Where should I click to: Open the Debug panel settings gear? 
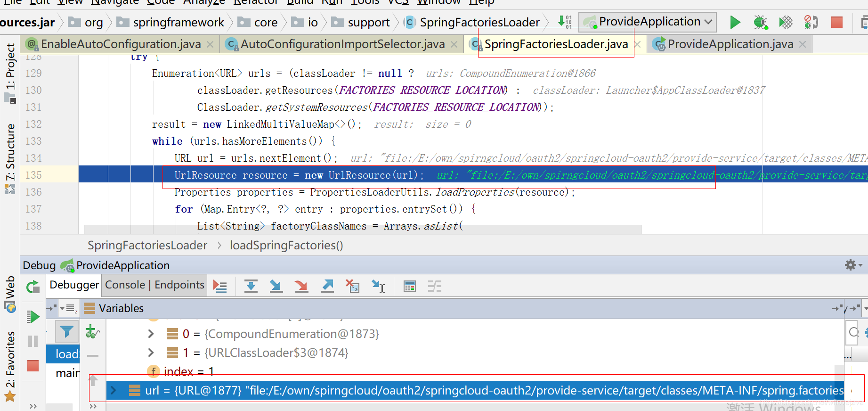(x=853, y=265)
